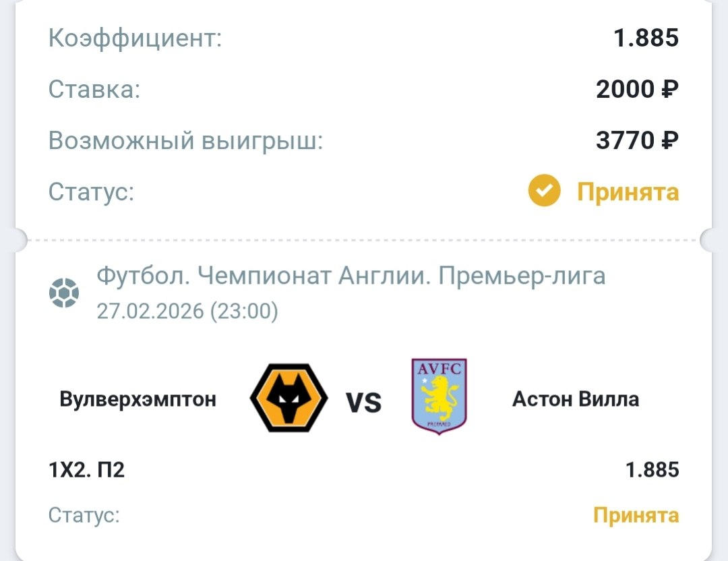This screenshot has height=561, width=728.
Task: Click the VS text between logos
Action: click(x=363, y=403)
